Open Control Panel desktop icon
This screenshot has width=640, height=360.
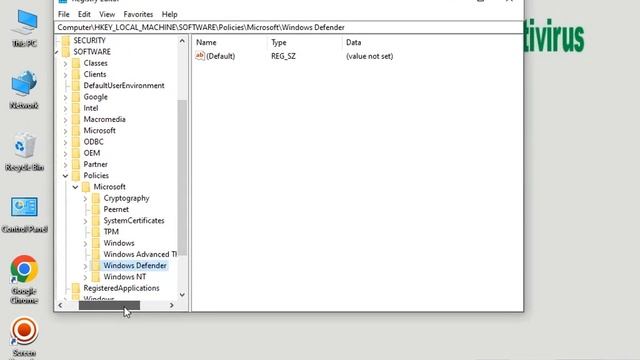point(24,214)
